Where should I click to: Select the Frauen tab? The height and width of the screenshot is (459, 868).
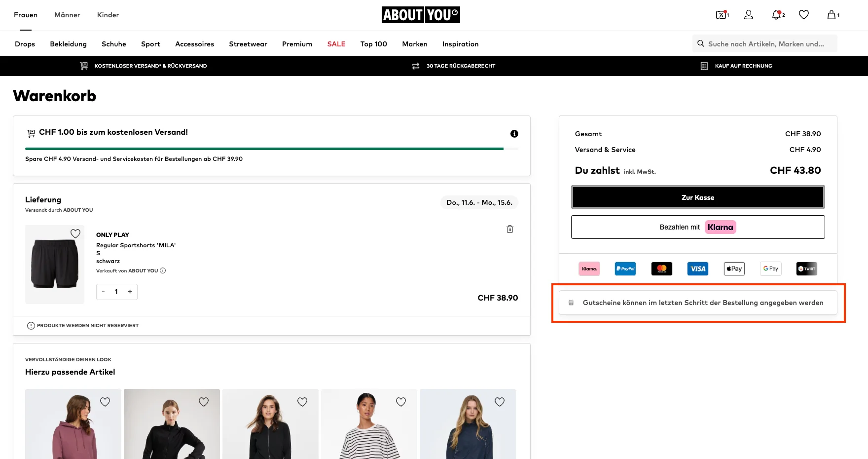pos(26,15)
